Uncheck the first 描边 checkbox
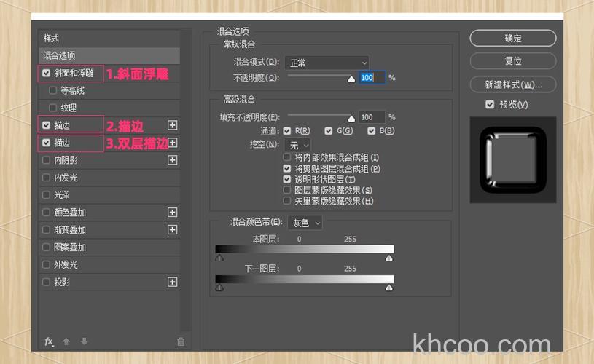The image size is (594, 364). click(46, 125)
